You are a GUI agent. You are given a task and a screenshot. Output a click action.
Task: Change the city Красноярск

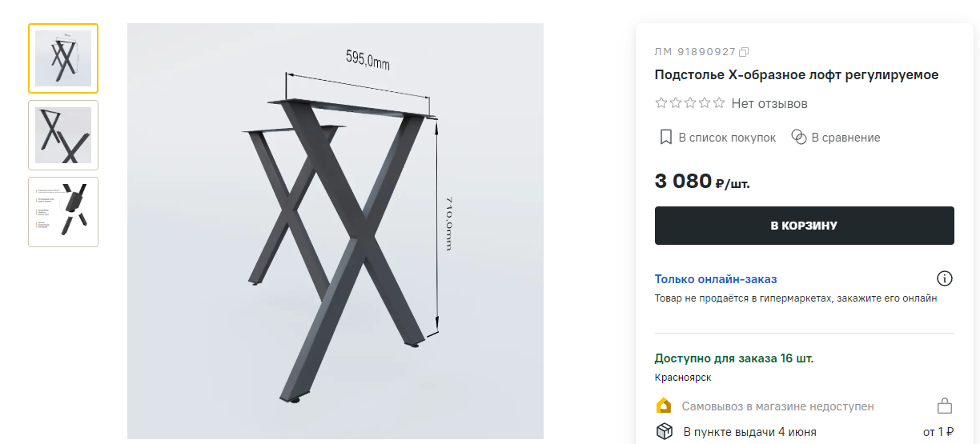pyautogui.click(x=683, y=378)
